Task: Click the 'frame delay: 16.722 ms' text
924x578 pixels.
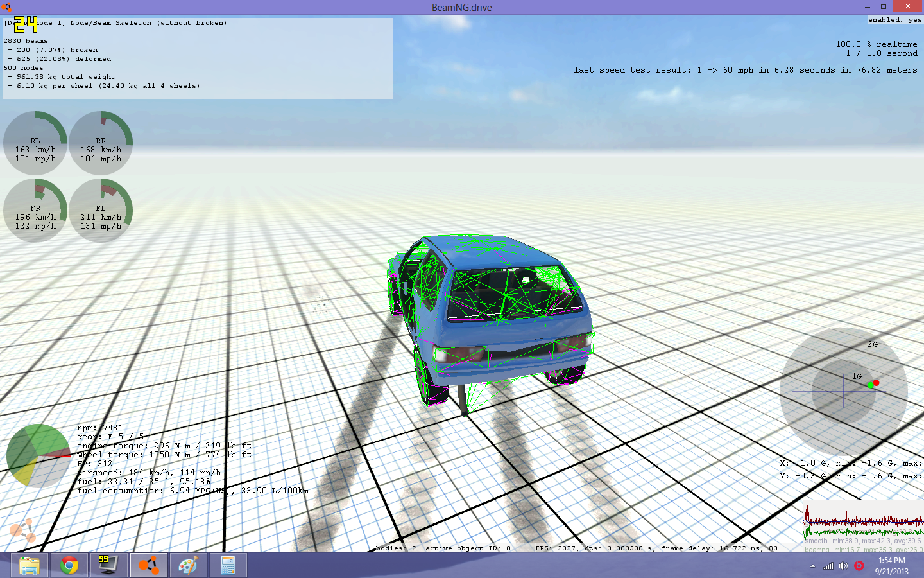Action: [x=712, y=548]
